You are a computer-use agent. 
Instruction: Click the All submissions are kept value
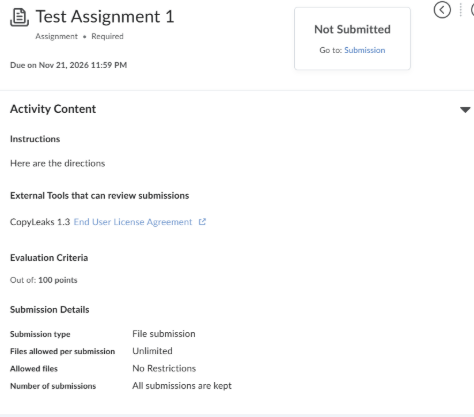pyautogui.click(x=182, y=386)
